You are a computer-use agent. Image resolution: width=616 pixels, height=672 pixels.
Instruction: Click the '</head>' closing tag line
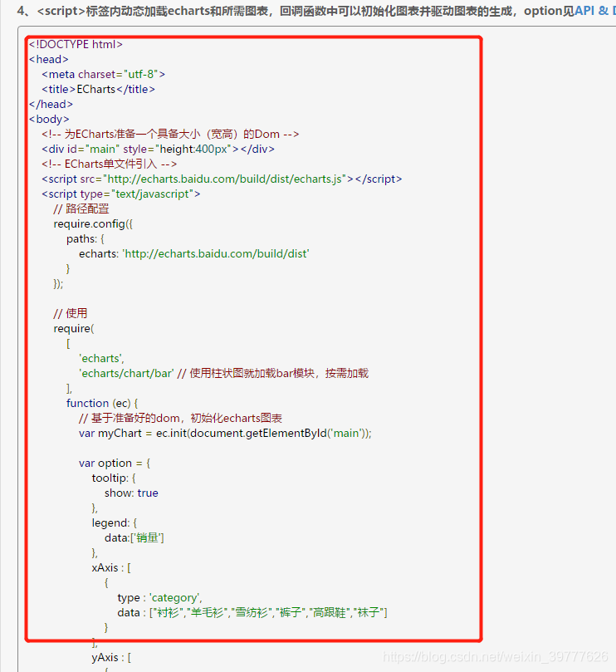pyautogui.click(x=51, y=105)
